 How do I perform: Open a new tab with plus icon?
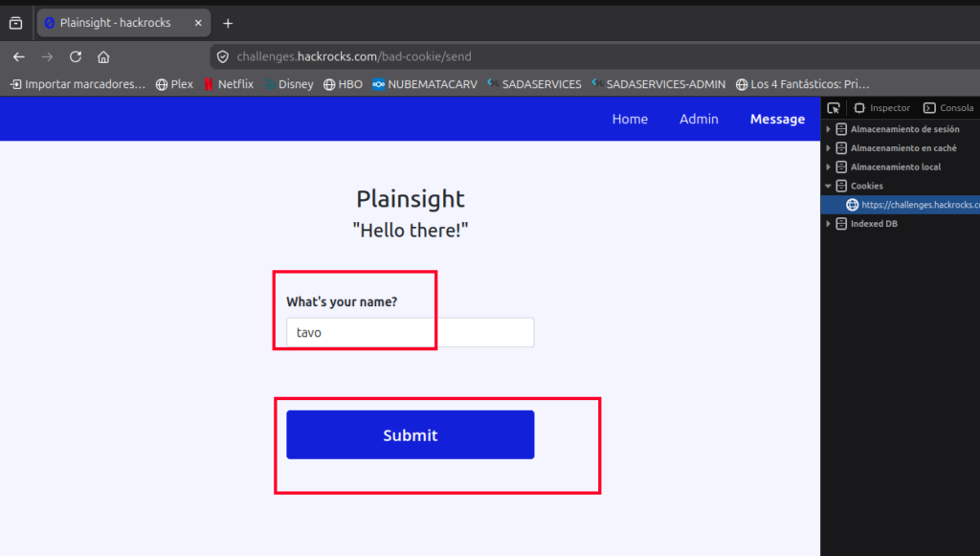[x=228, y=23]
